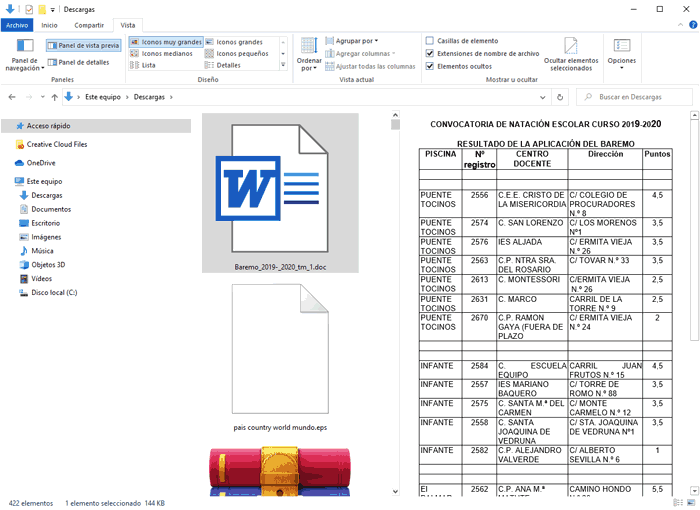Collapse the ribbon with the chevron
This screenshot has width=700, height=510.
point(680,25)
